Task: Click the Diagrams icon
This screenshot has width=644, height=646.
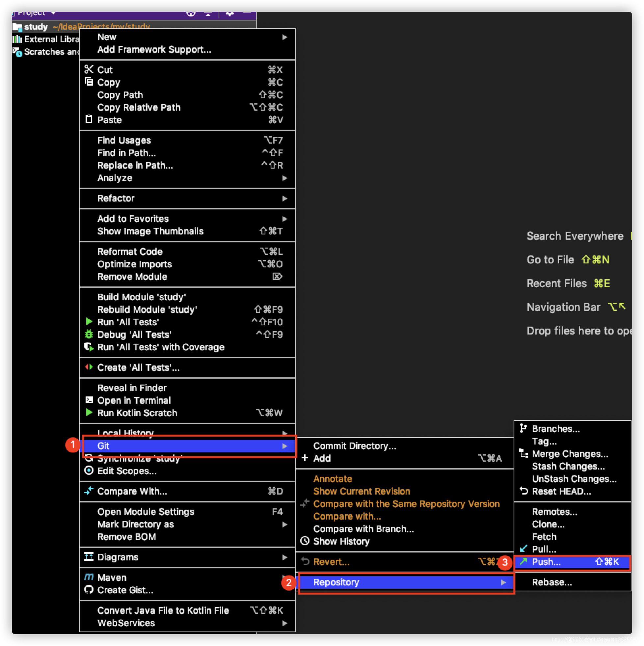Action: (89, 557)
